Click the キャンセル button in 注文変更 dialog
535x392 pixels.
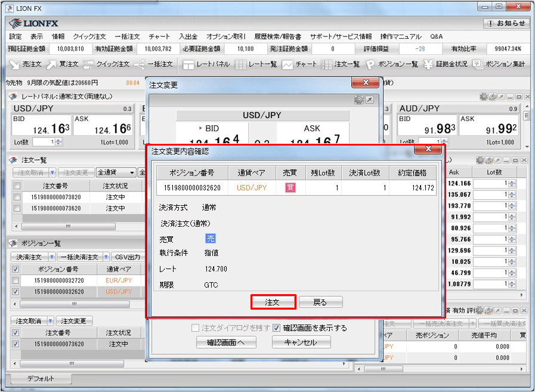point(301,342)
